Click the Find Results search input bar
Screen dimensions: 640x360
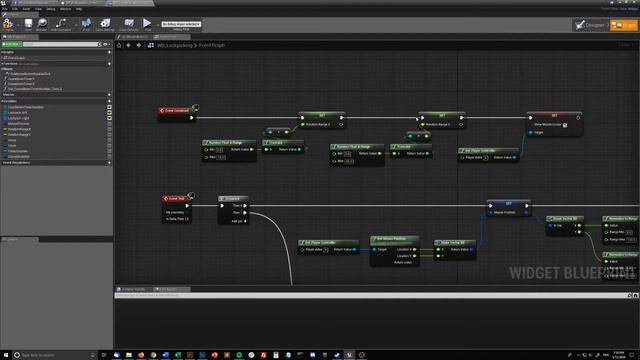371,295
